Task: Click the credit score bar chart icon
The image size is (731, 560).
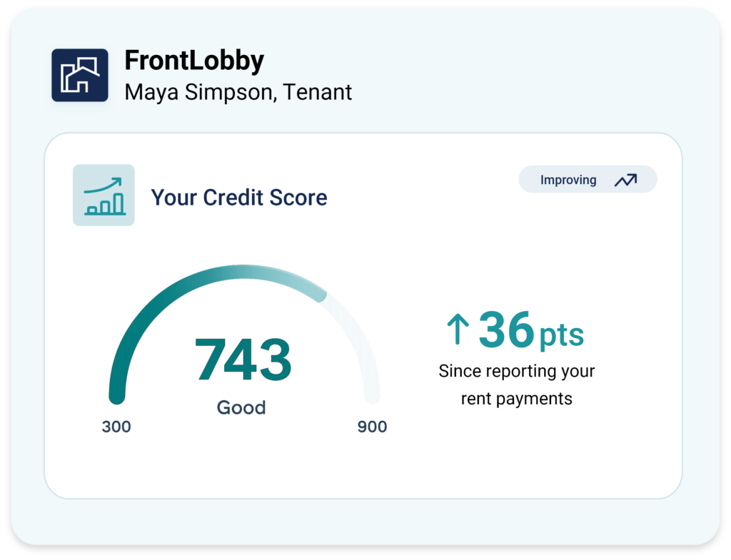Action: tap(104, 195)
